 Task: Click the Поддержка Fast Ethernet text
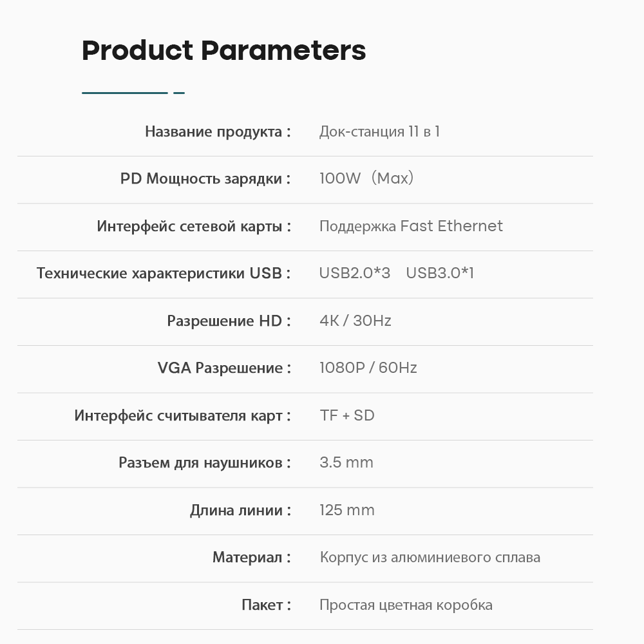[411, 226]
